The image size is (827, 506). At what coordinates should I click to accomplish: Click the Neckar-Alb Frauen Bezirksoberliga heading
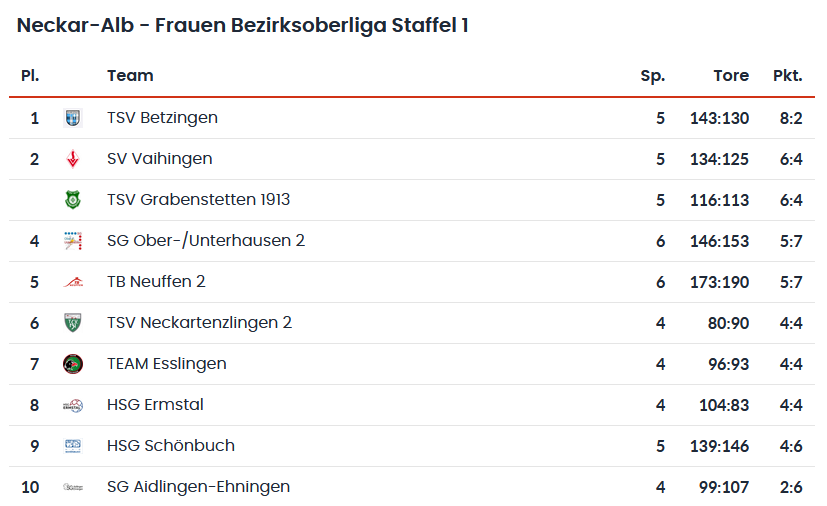(x=243, y=25)
